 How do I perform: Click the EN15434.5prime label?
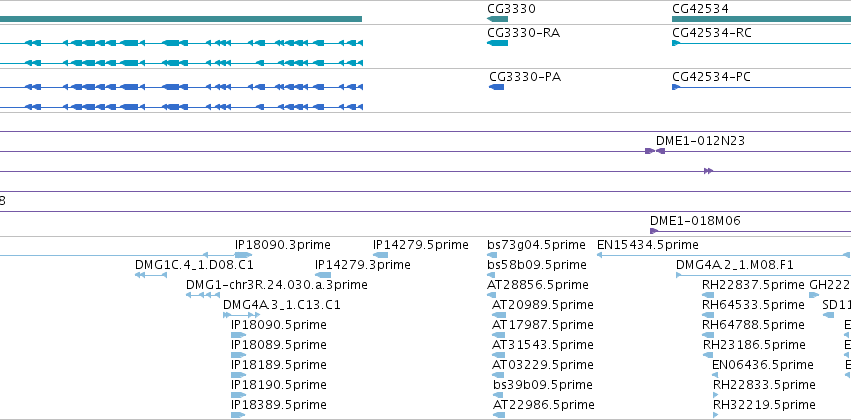coord(647,245)
